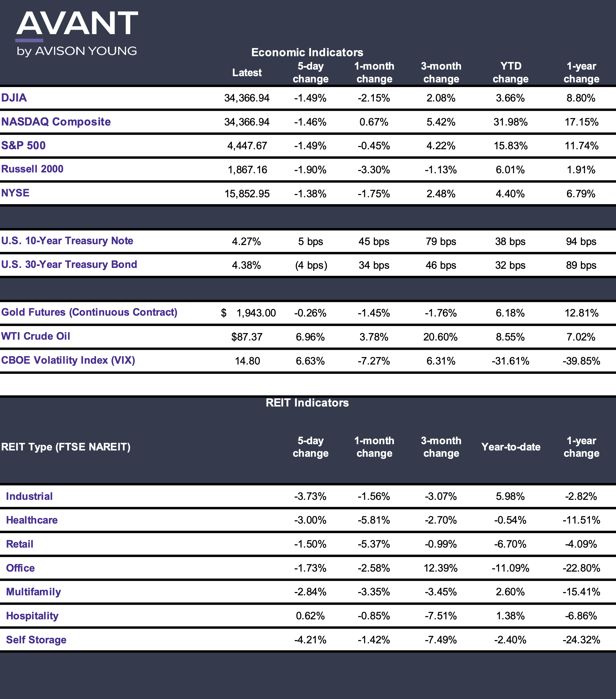This screenshot has width=616, height=699.
Task: Select the Self Storage REIT label
Action: point(36,640)
